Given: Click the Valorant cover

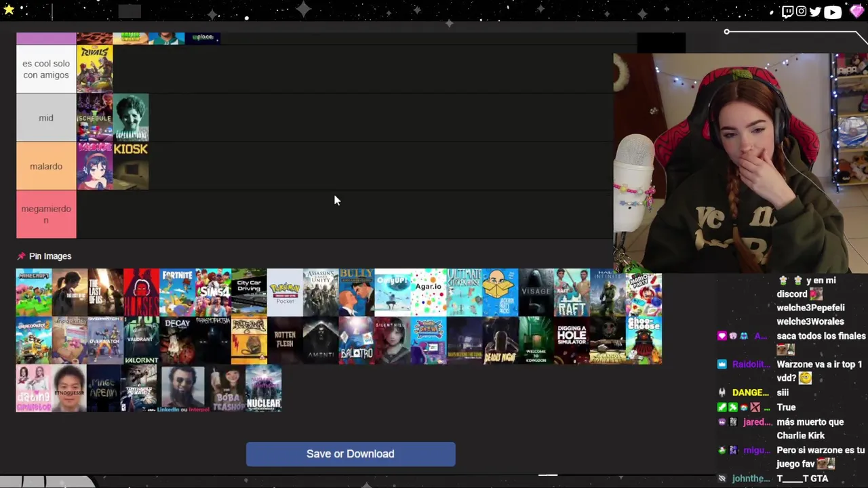Looking at the screenshot, I should coord(141,340).
